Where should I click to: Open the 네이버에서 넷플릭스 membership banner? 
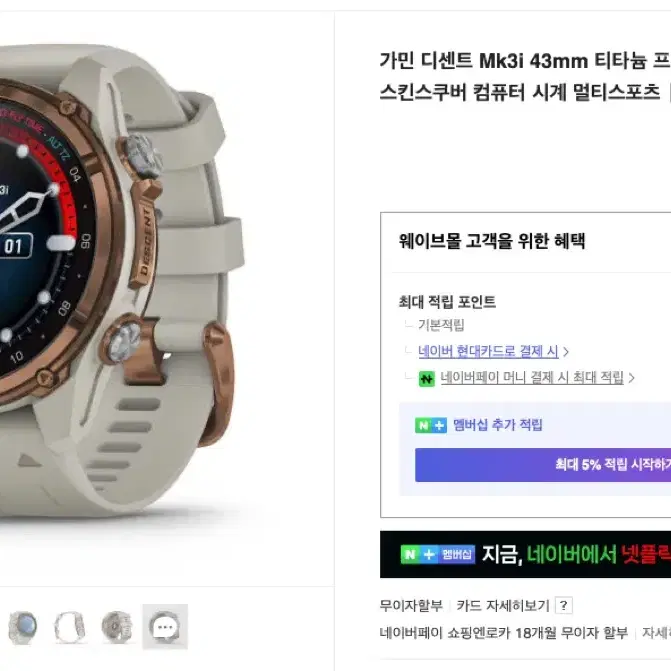point(526,555)
